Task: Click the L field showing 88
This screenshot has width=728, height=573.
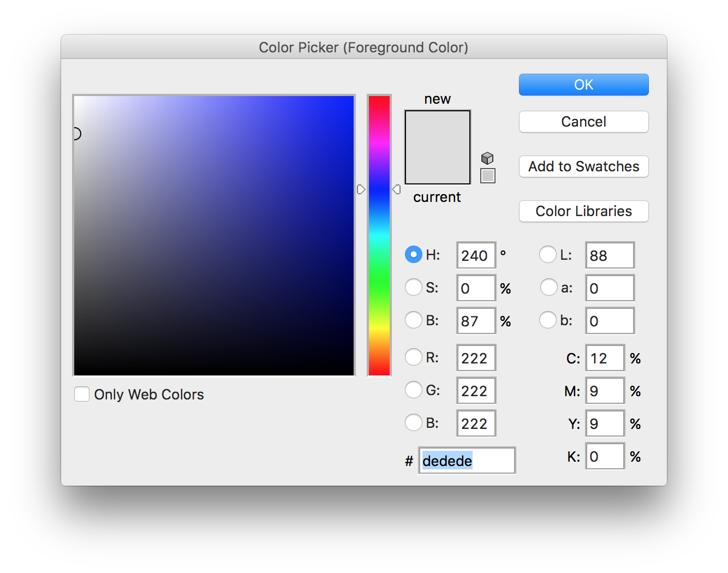Action: (610, 255)
